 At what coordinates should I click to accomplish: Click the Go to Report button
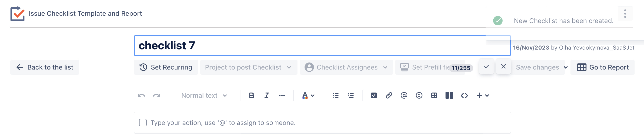point(603,67)
